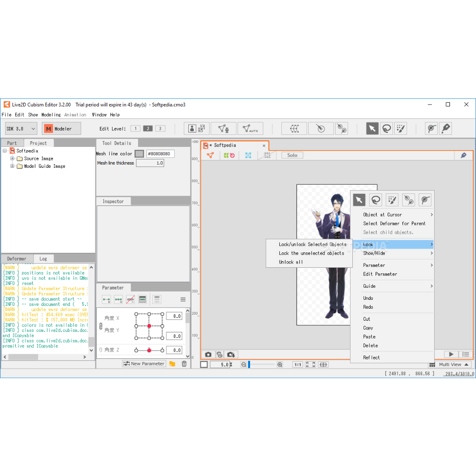This screenshot has width=476, height=476.
Task: Click the automatic mesh generator AUTO icon
Action: [x=250, y=129]
